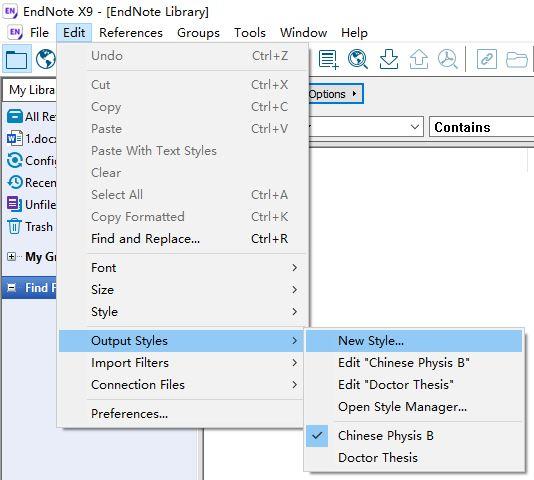Click the Export upload arrow icon

[419, 59]
